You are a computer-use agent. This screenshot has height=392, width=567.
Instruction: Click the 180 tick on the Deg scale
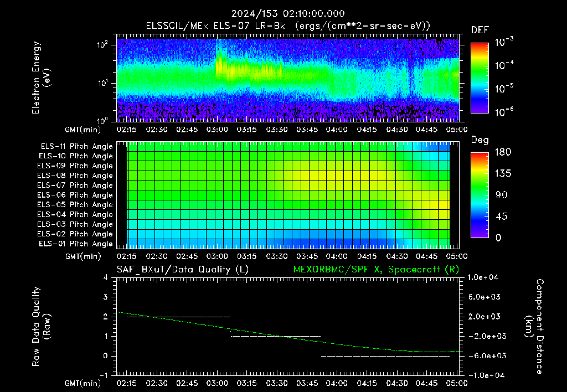pyautogui.click(x=503, y=152)
